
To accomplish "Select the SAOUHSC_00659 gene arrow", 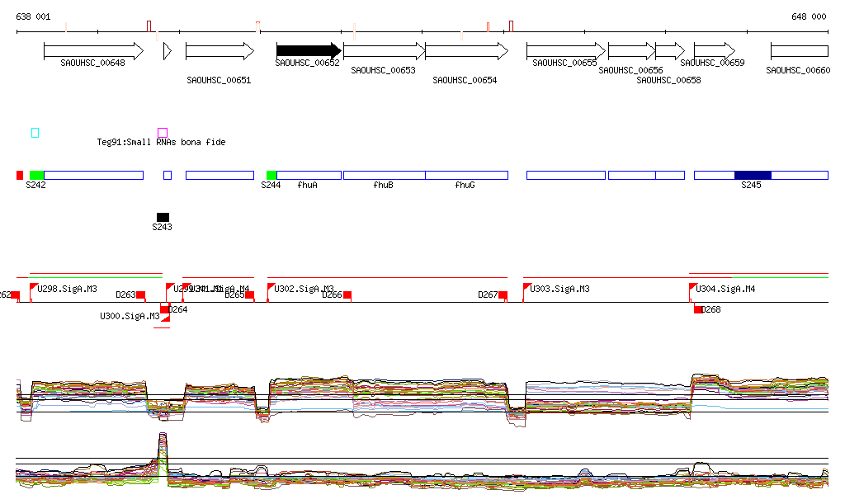I will coord(715,51).
